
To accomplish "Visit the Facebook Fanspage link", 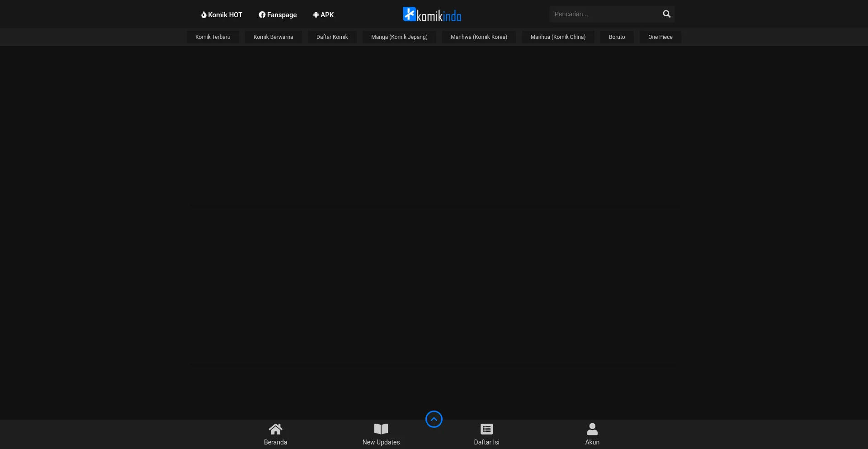I will 278,15.
